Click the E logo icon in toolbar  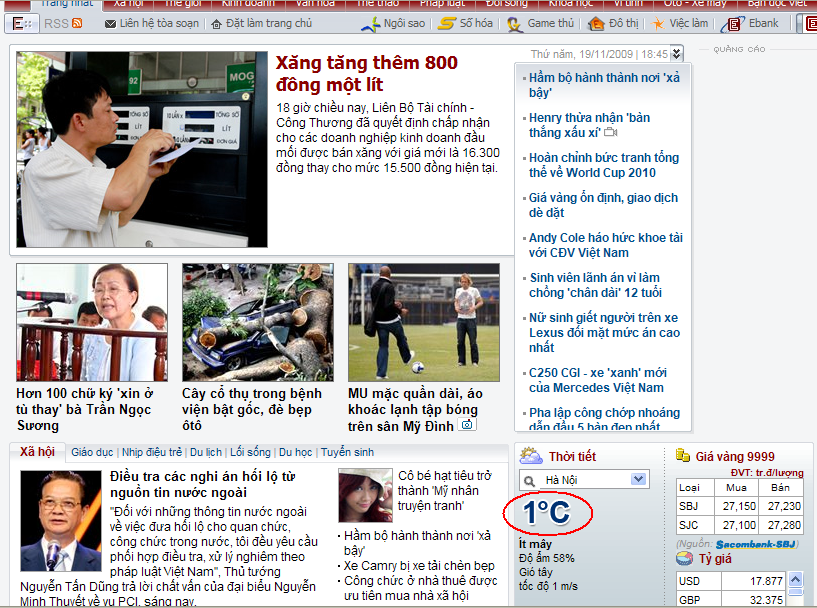tap(21, 24)
